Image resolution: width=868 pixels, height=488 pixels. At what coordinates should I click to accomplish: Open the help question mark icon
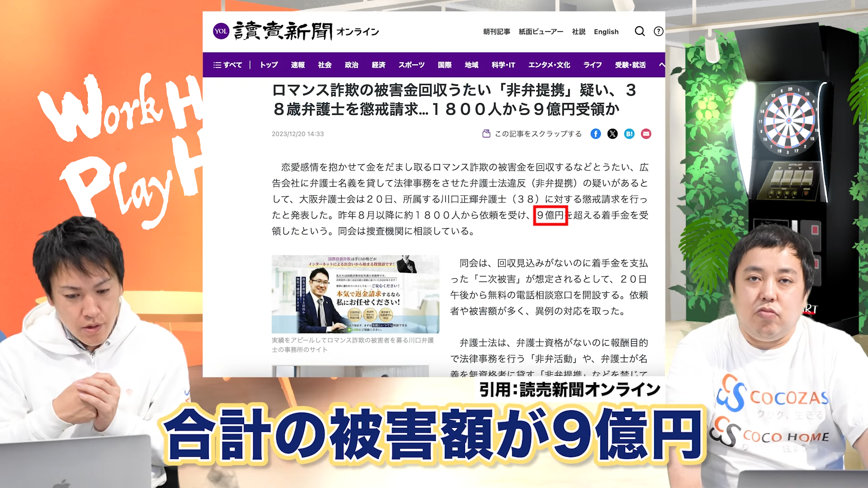tap(659, 31)
